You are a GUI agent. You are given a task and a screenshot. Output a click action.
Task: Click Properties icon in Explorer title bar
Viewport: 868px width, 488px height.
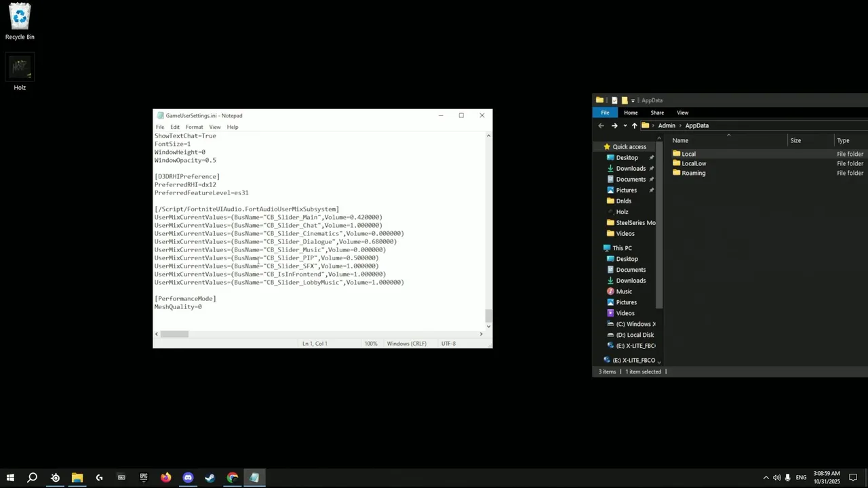point(614,100)
